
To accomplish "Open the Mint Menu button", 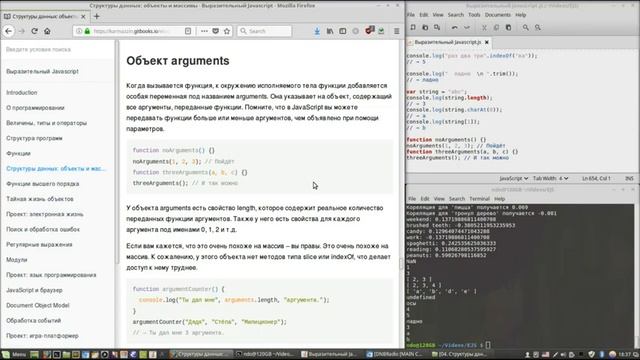I will pos(14,354).
